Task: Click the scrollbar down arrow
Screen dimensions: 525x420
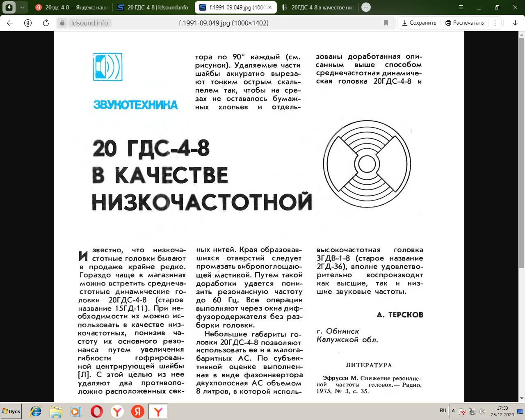Action: click(x=522, y=399)
